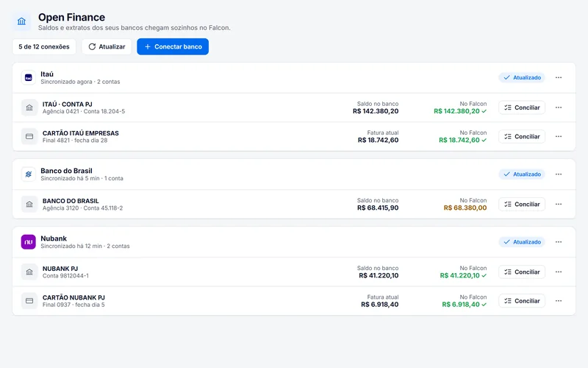Click 'Sincronizado agora · 2 contas' text
Screen dimensions: 588x368
pyautogui.click(x=80, y=82)
